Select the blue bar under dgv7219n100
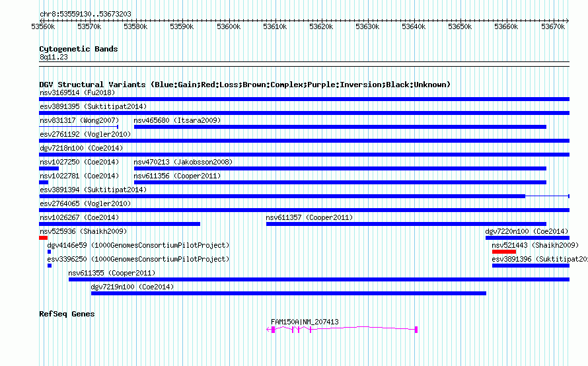 pyautogui.click(x=289, y=293)
